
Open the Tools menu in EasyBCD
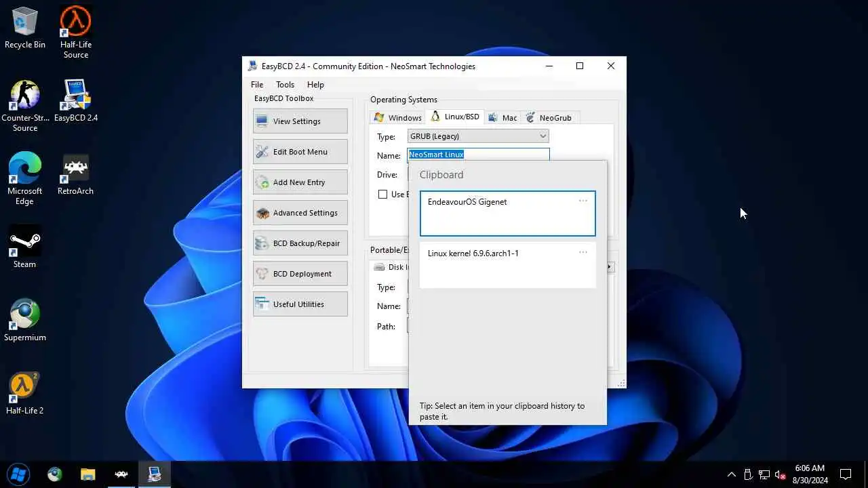tap(285, 85)
